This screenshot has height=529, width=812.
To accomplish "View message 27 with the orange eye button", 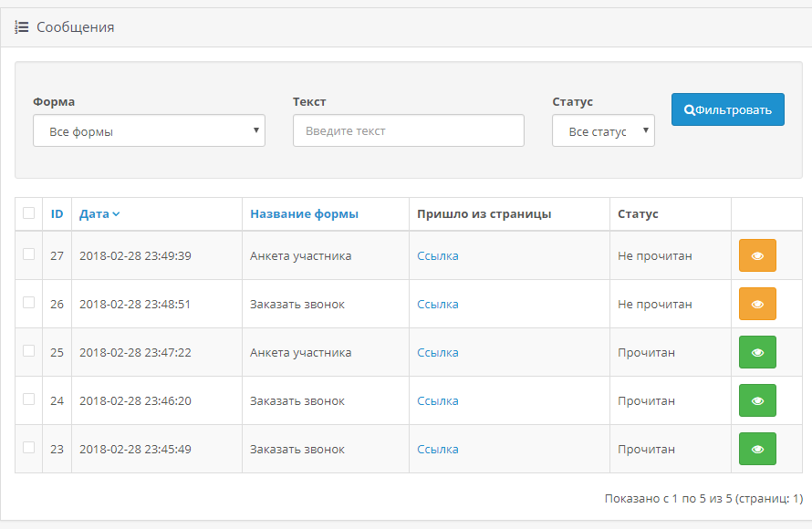I will (x=756, y=256).
